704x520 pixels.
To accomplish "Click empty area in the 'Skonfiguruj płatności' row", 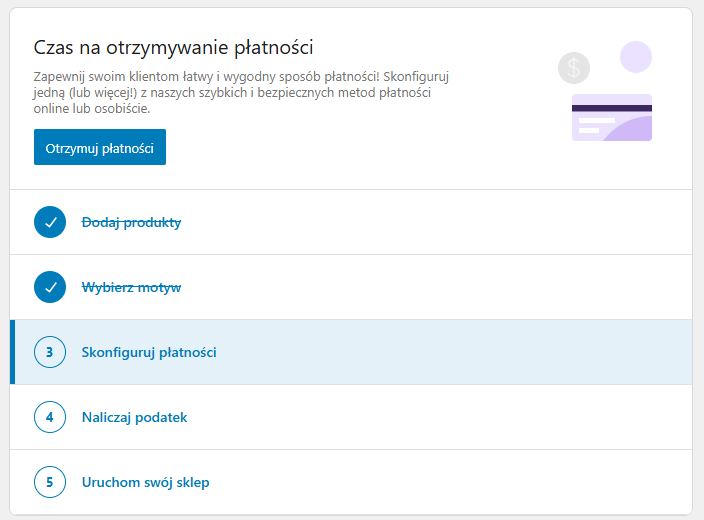I will (x=450, y=352).
